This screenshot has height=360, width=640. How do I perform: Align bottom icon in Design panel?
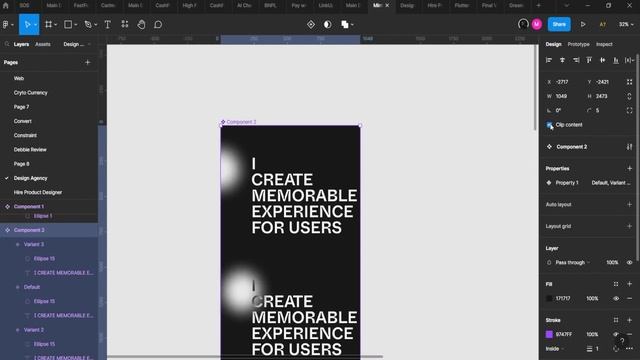[616, 60]
